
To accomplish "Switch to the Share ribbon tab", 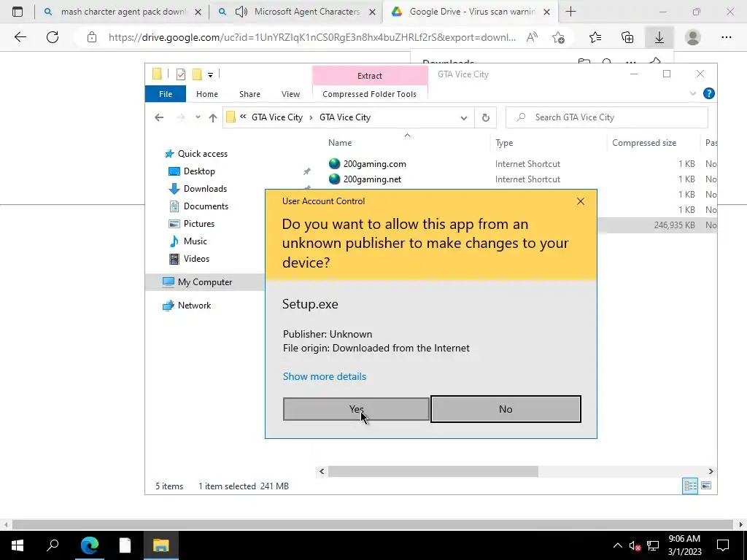I will click(249, 94).
